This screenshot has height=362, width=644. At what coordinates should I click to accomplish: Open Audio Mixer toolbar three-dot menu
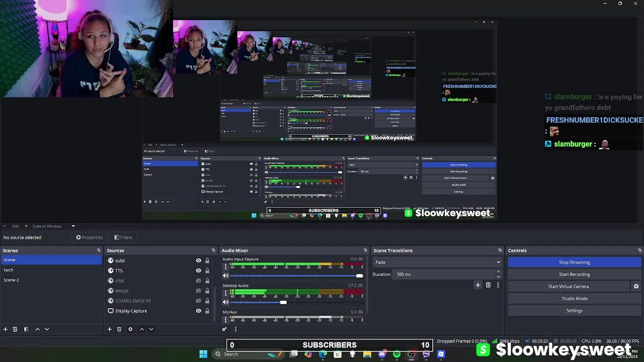pyautogui.click(x=235, y=329)
